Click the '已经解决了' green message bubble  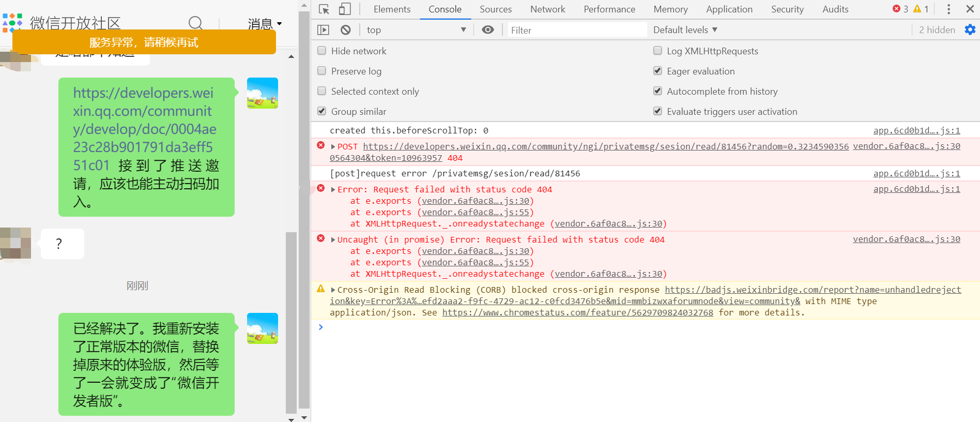point(146,364)
